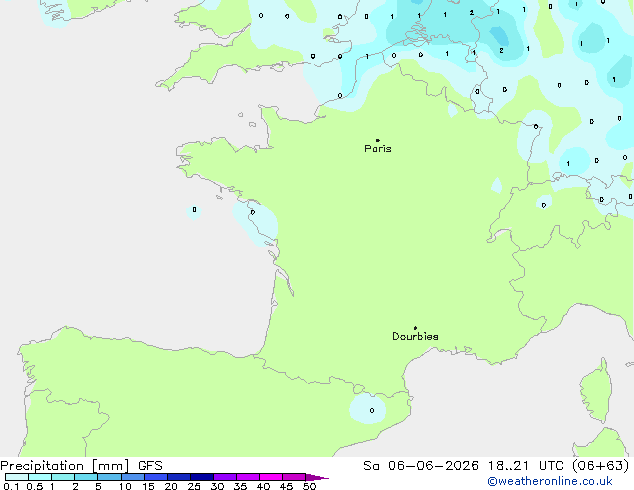Click the legend value label '50'
The height and width of the screenshot is (490, 634).
(309, 486)
